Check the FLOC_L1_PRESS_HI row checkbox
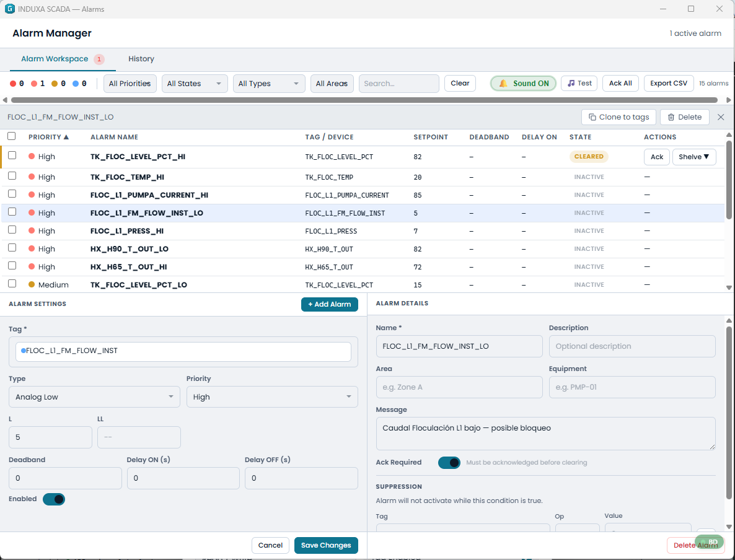 (12, 230)
